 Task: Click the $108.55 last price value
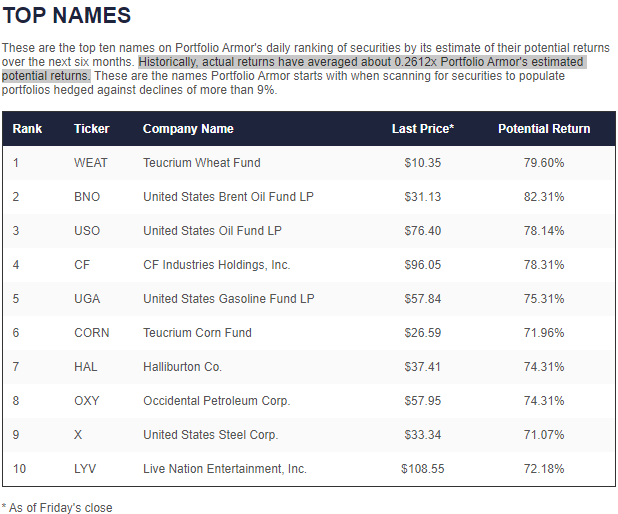click(x=423, y=469)
